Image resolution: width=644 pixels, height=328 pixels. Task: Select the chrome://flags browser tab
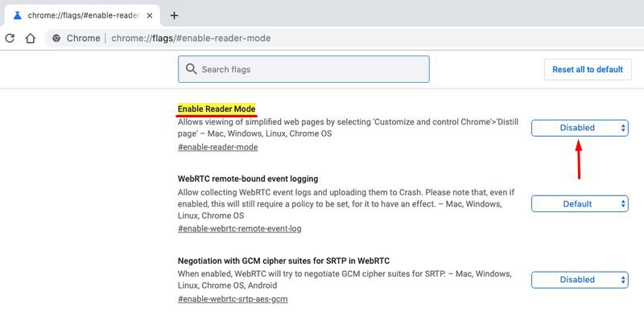tap(82, 15)
